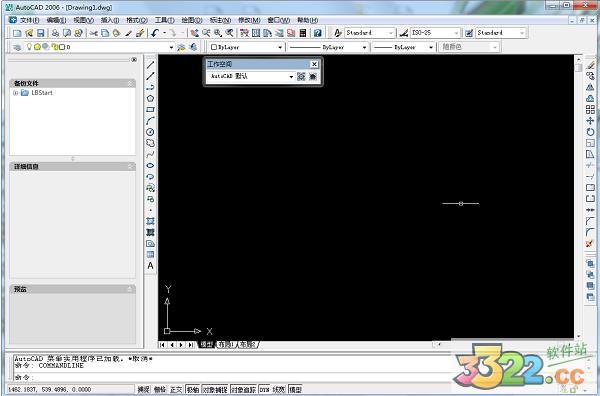The height and width of the screenshot is (396, 600).
Task: Select the Hatch tool in draw toolbar
Action: pyautogui.click(x=150, y=221)
